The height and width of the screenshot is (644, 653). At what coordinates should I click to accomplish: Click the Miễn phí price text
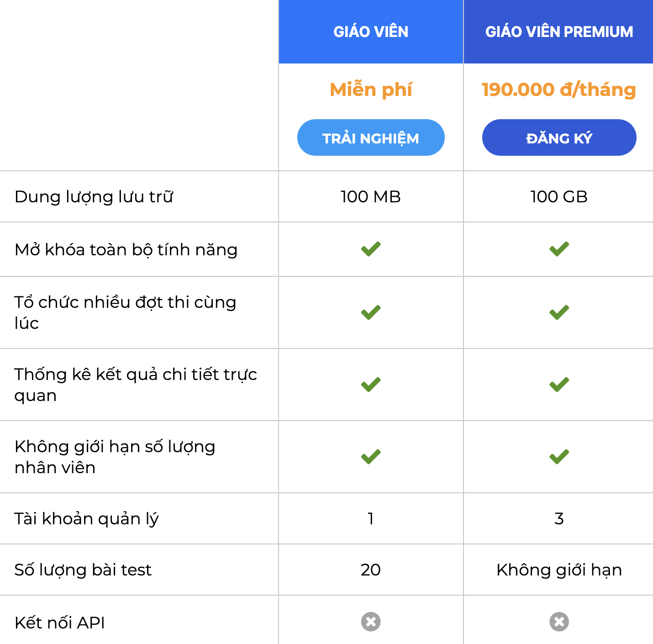(371, 90)
